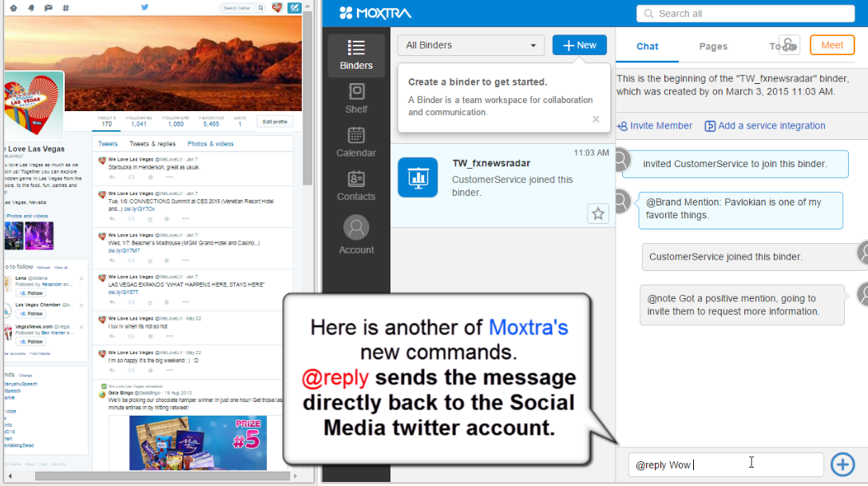This screenshot has width=868, height=486.
Task: Click the Twitter home icon
Action: pyautogui.click(x=14, y=8)
